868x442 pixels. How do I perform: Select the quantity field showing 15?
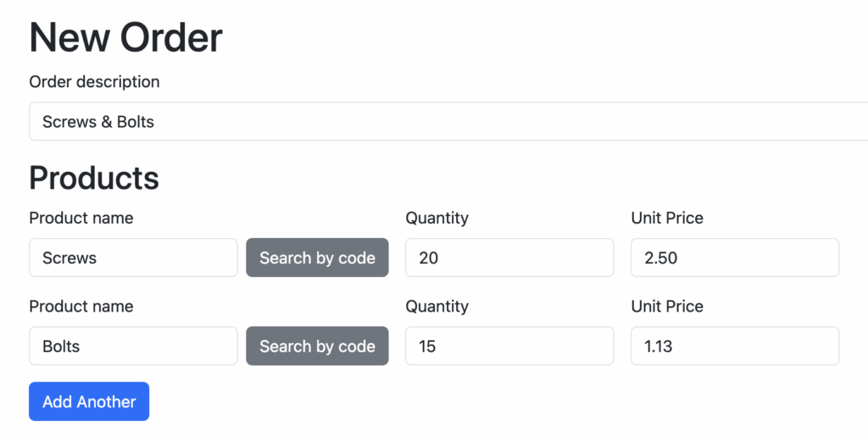coord(509,346)
